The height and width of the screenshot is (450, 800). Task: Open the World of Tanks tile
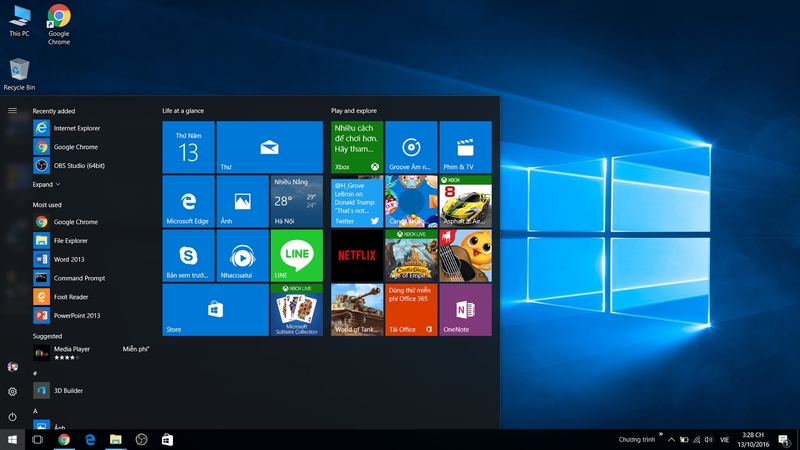pos(357,310)
